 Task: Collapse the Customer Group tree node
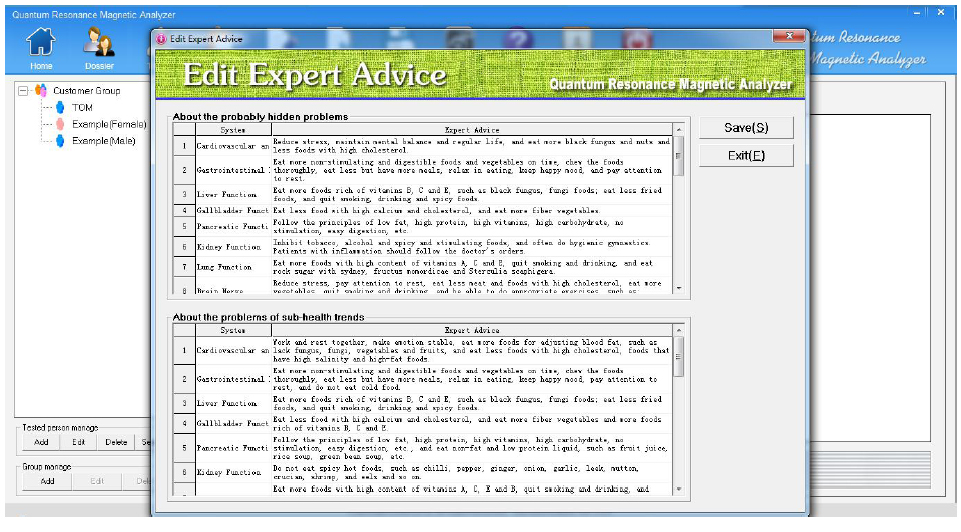click(23, 91)
